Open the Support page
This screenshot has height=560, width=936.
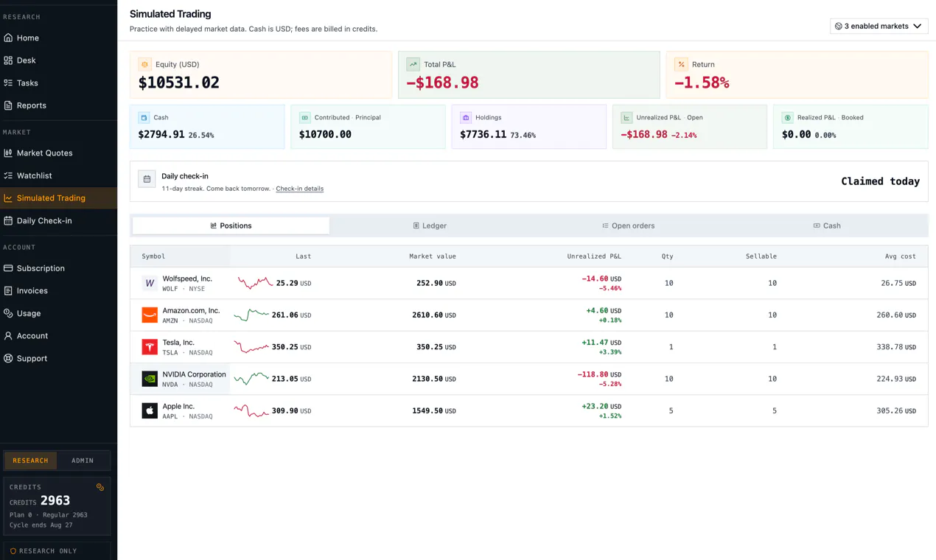pos(32,358)
